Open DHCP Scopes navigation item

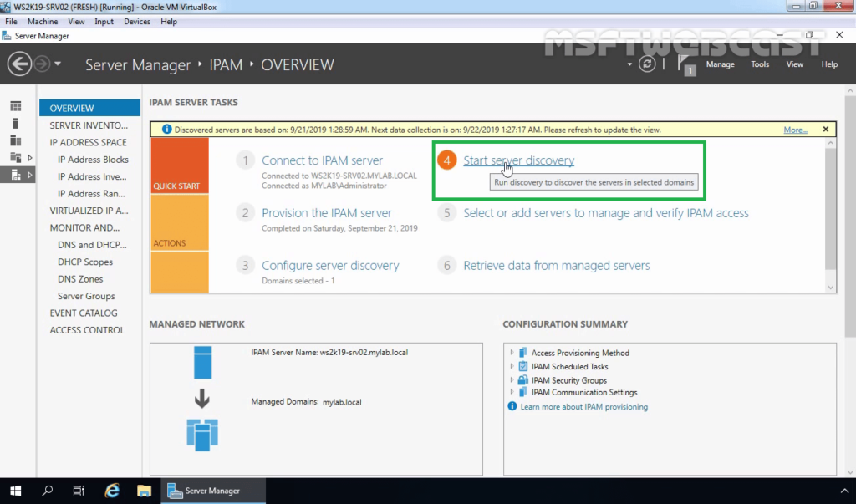(x=85, y=262)
